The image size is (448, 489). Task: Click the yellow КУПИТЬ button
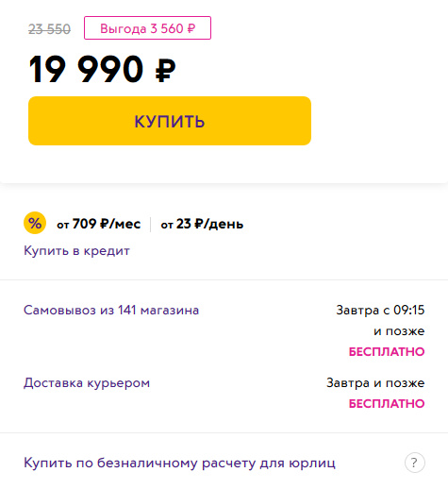[x=170, y=121]
